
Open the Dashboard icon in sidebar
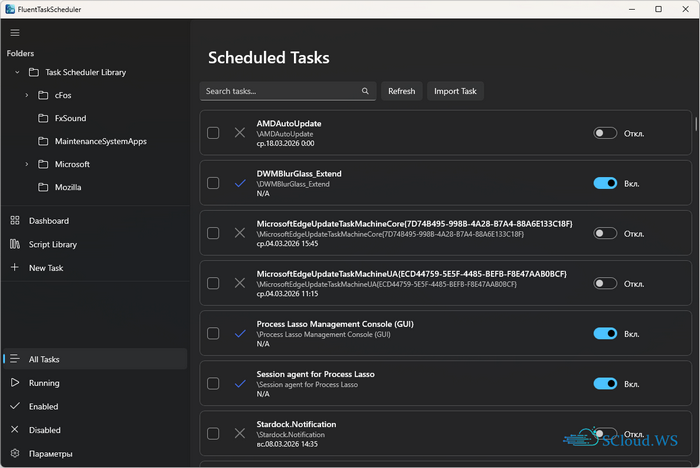14,220
